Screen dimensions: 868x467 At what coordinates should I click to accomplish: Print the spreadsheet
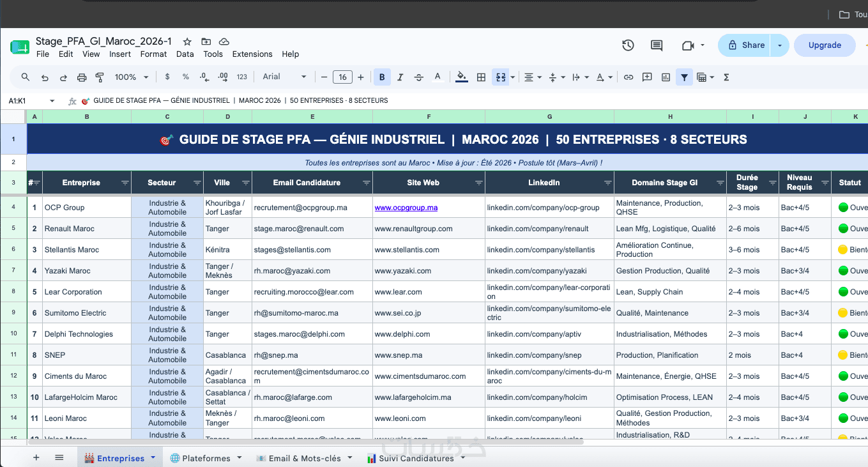pos(82,77)
